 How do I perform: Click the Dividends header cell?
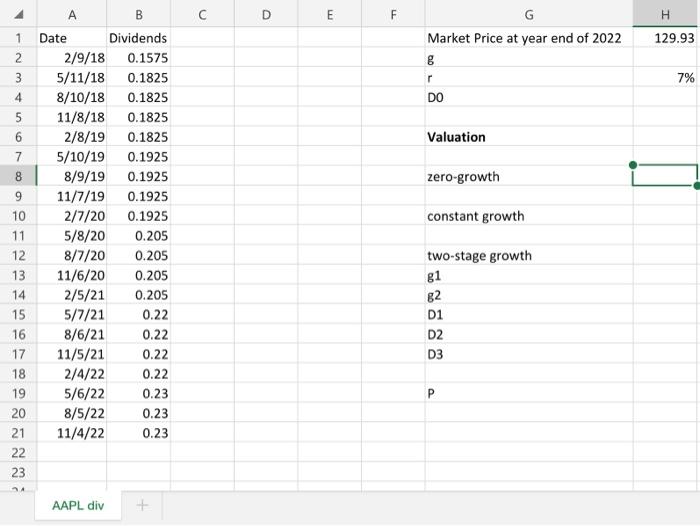pyautogui.click(x=139, y=38)
